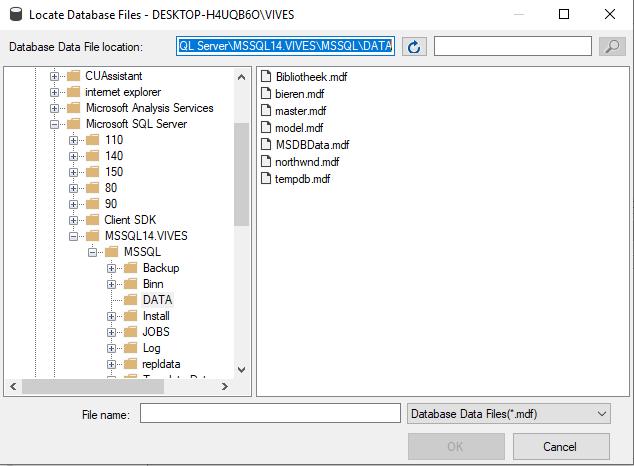Expand the CUAssistant tree node

click(54, 76)
